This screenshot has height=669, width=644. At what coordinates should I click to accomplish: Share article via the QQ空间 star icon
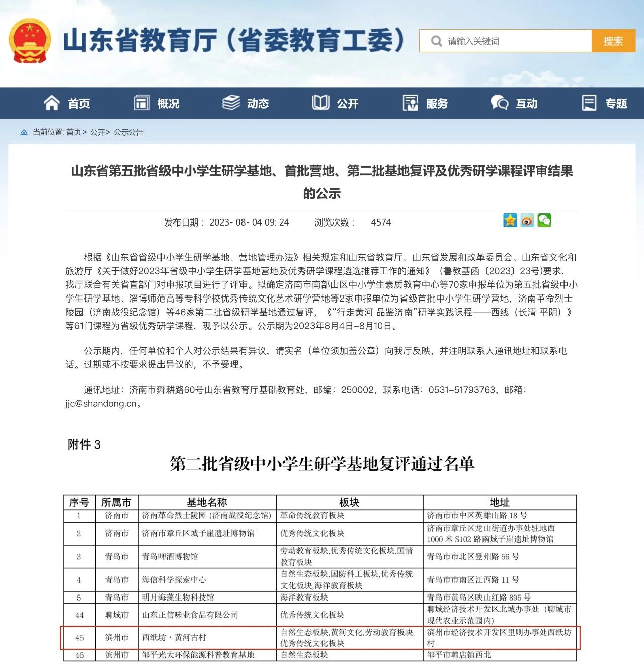click(x=510, y=220)
